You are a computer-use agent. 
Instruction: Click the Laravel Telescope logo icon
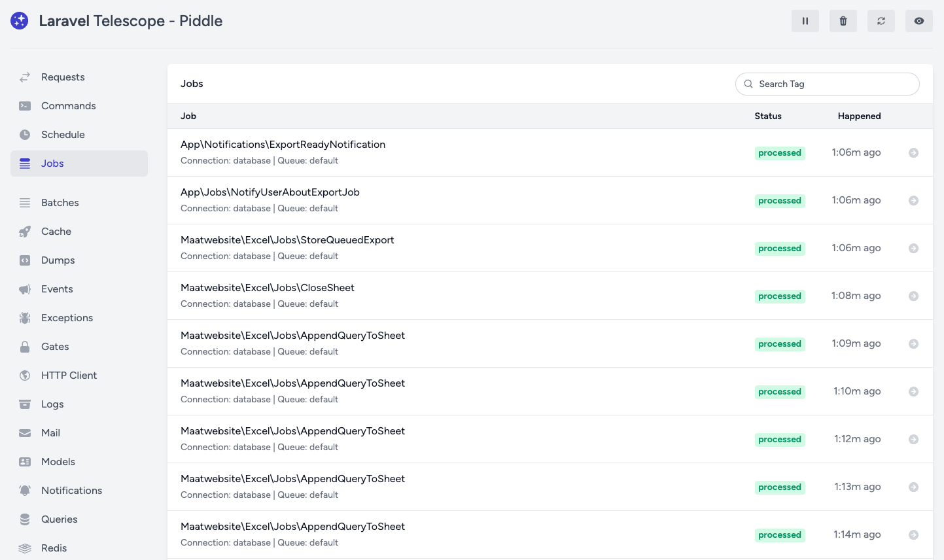(x=20, y=21)
